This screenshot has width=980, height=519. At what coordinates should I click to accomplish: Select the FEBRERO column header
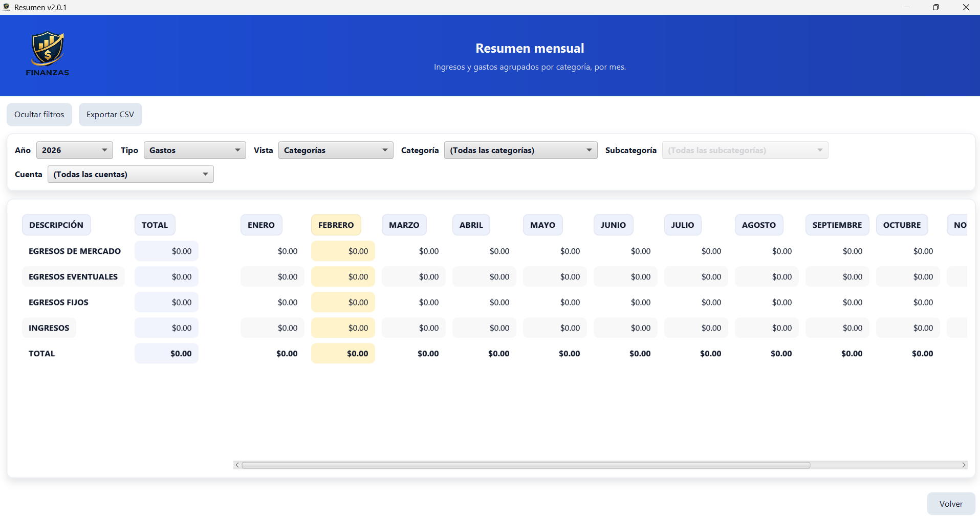(x=336, y=225)
